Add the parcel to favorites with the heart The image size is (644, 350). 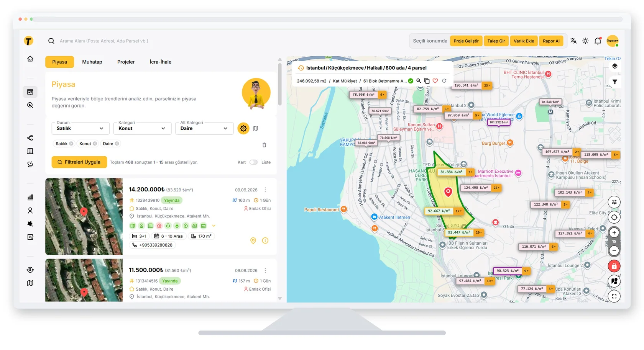pyautogui.click(x=435, y=81)
